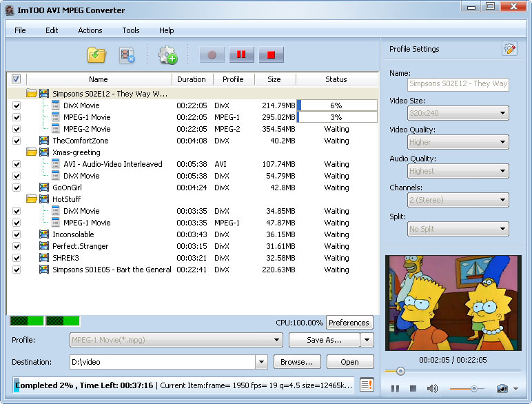Open the Destination path dropdown arrow
532x404 pixels.
(261, 362)
